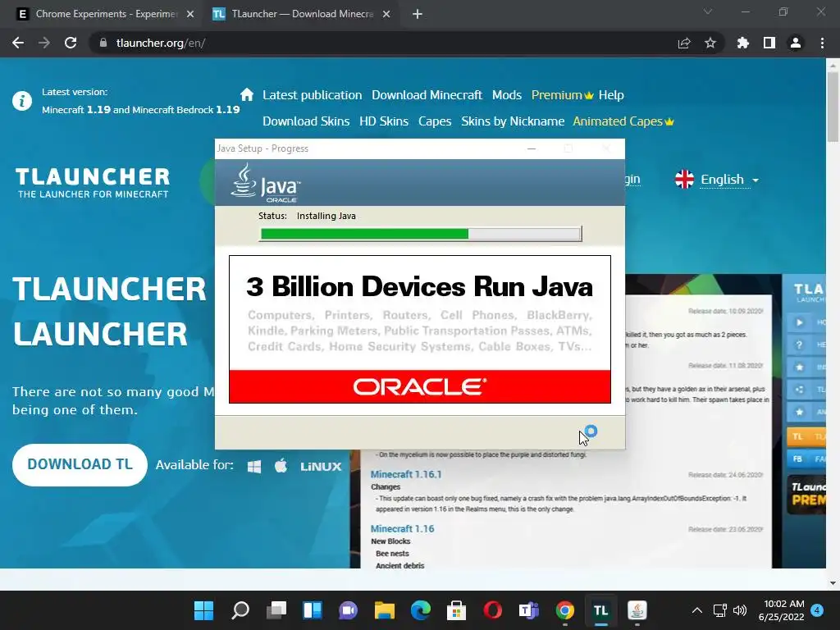
Task: Minimize the Java Setup Progress window
Action: [x=532, y=148]
